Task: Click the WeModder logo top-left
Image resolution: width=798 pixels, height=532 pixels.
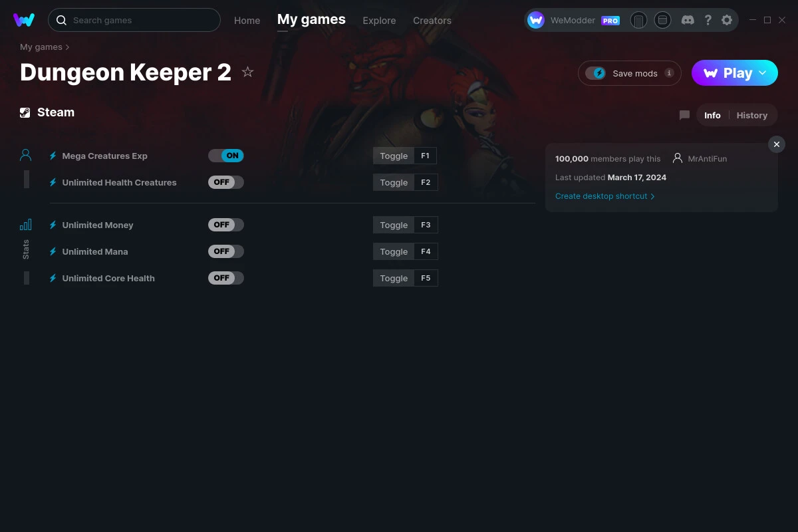Action: pyautogui.click(x=24, y=20)
